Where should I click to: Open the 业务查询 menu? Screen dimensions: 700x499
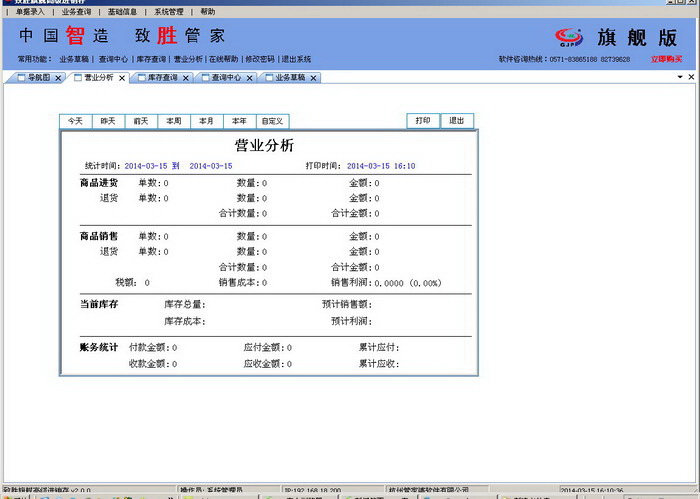pos(76,12)
